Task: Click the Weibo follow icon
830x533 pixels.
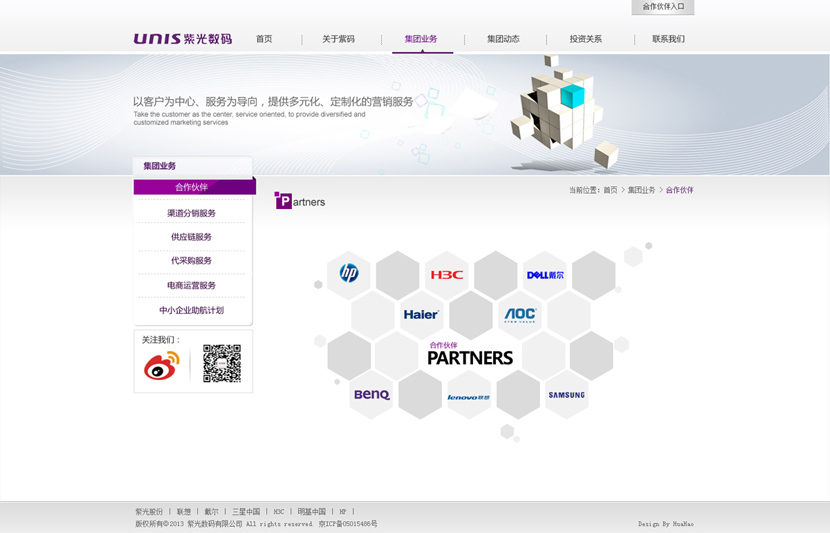Action: (x=162, y=366)
